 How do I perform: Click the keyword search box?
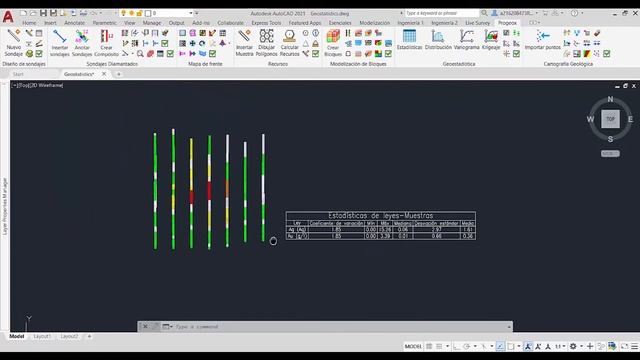tap(442, 13)
